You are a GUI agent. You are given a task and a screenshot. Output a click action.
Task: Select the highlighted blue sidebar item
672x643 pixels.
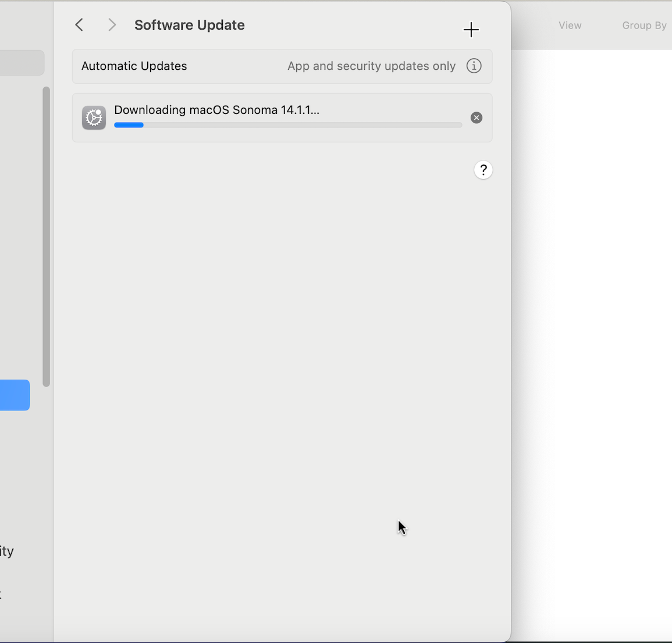tap(15, 395)
